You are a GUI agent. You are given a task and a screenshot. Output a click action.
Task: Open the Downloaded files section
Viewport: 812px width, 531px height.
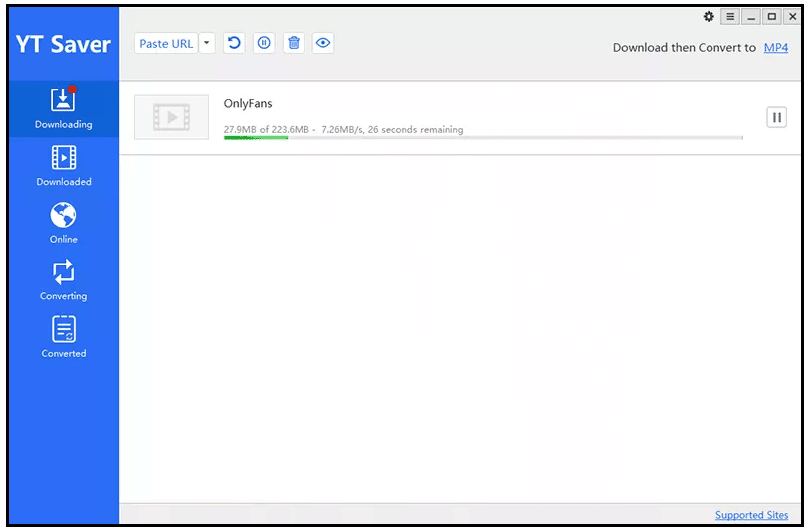63,165
